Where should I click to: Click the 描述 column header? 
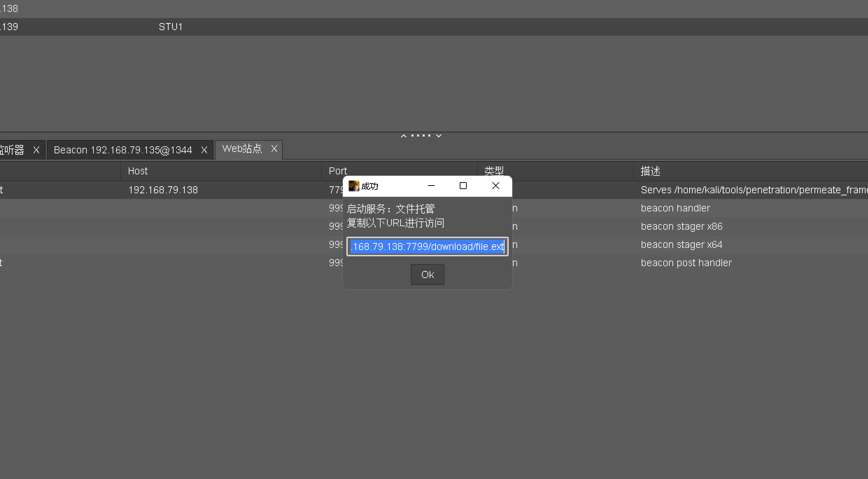(650, 171)
